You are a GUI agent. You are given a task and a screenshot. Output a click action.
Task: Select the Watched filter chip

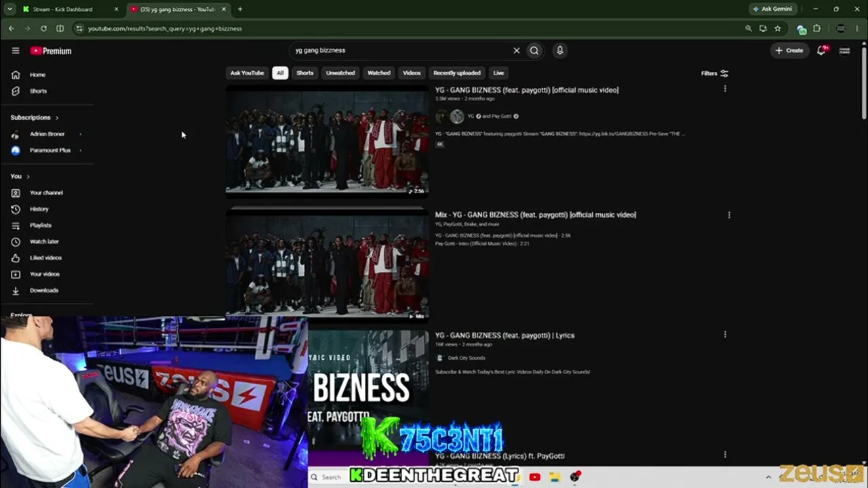click(379, 73)
